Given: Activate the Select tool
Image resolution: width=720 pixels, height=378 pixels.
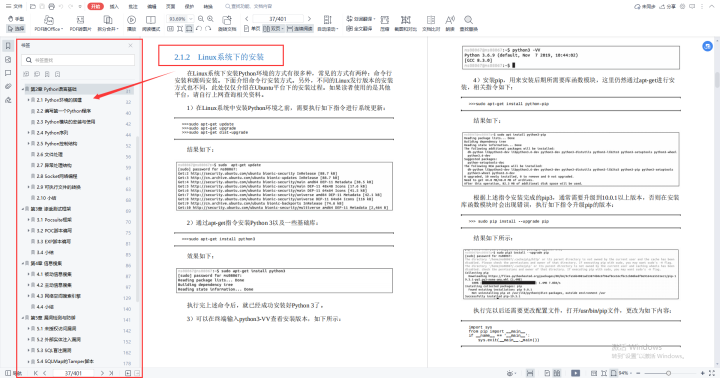Looking at the screenshot, I should coord(16,28).
